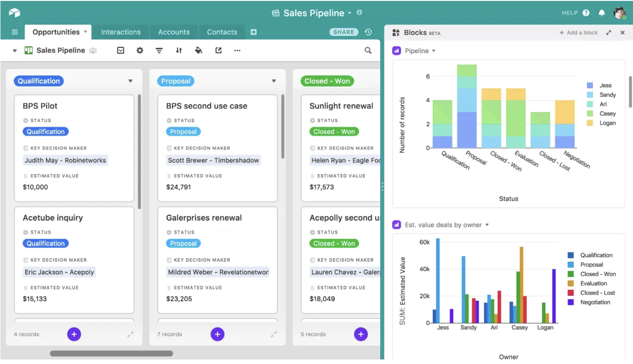Click the share view icon in the toolbar
Viewport: 633px width, 364px height.
pos(218,51)
